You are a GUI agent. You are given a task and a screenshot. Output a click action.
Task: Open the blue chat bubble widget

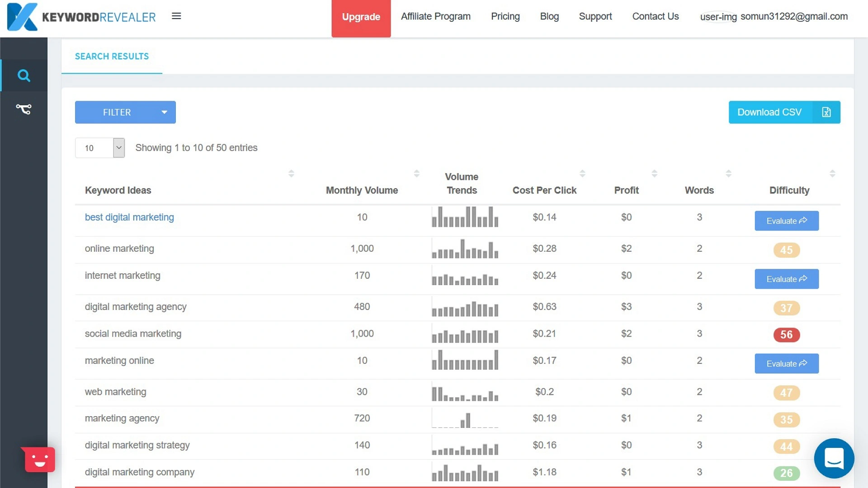click(834, 458)
